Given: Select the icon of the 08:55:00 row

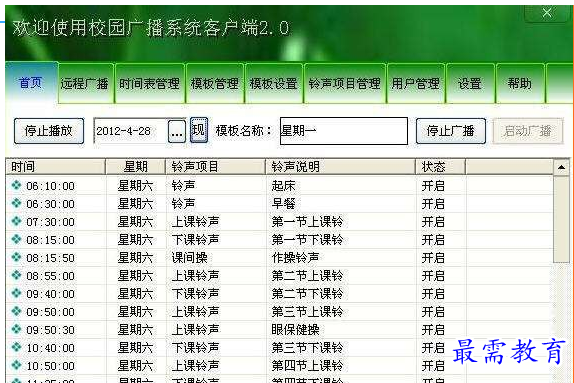Looking at the screenshot, I should 16,275.
